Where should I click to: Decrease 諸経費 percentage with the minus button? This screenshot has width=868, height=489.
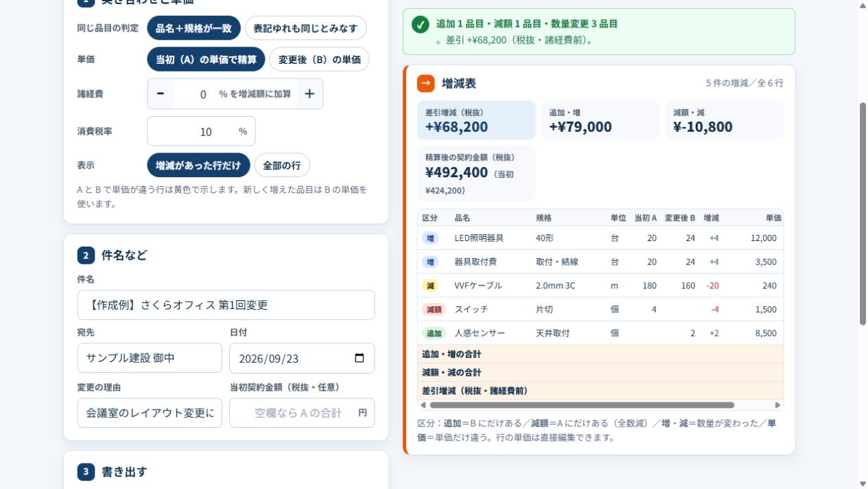pyautogui.click(x=161, y=94)
